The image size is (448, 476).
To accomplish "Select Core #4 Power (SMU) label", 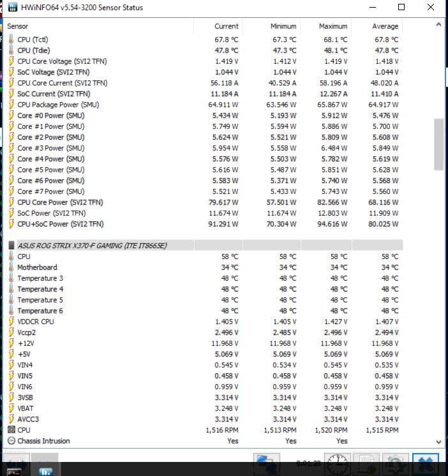I will point(51,159).
